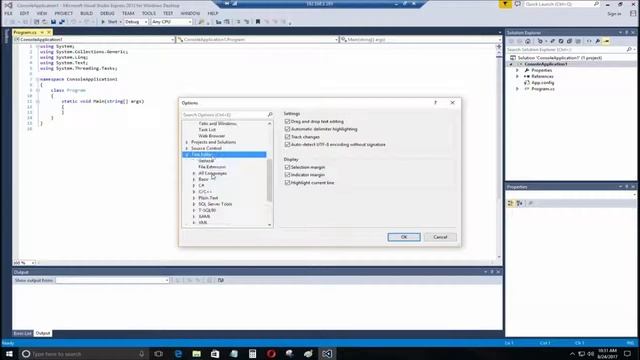Viewport: 640px width, 360px height.
Task: Open the PROJECT menu
Action: coord(64,13)
